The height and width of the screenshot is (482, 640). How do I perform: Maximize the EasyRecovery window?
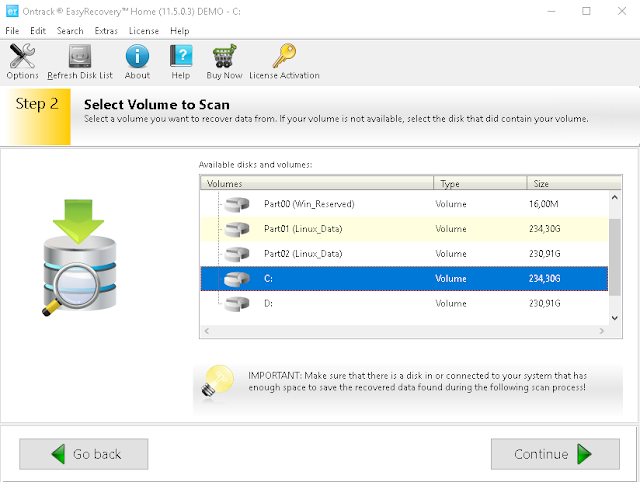pyautogui.click(x=586, y=11)
